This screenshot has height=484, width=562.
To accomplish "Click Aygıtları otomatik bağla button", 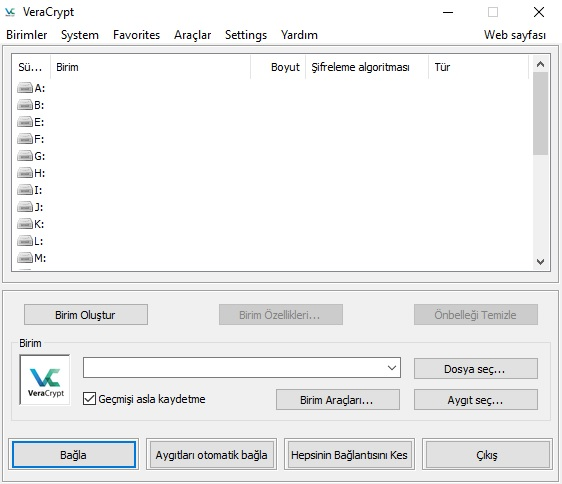I will 211,455.
